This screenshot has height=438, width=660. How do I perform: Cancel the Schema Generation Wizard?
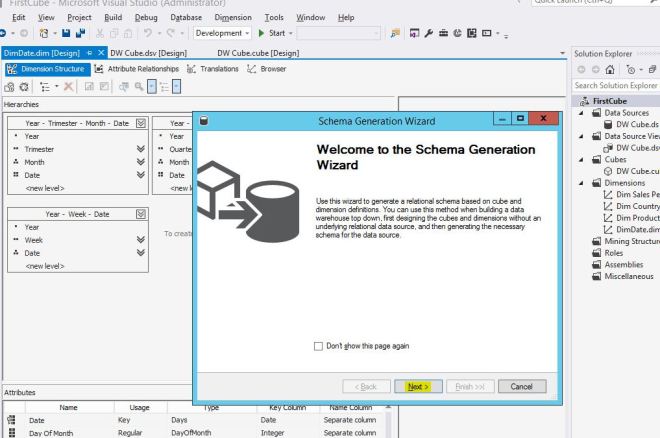[521, 386]
